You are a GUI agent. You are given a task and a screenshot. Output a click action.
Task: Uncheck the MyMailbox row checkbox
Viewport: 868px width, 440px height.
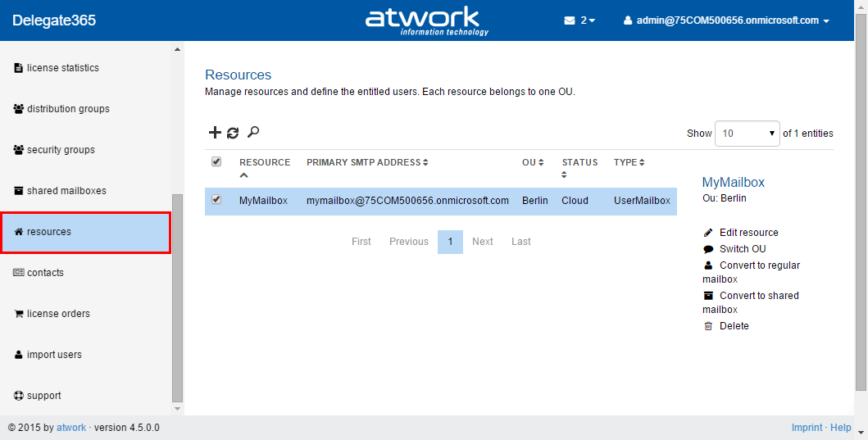tap(216, 199)
